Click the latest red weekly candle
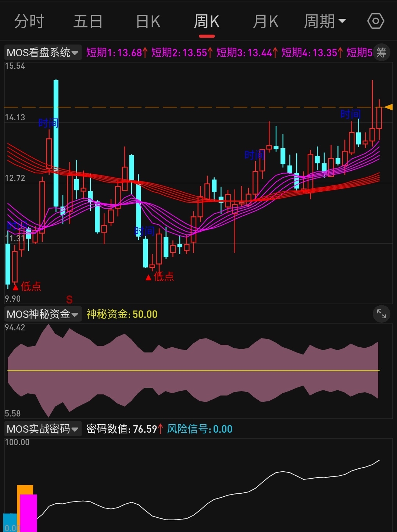The image size is (397, 532). pyautogui.click(x=379, y=118)
